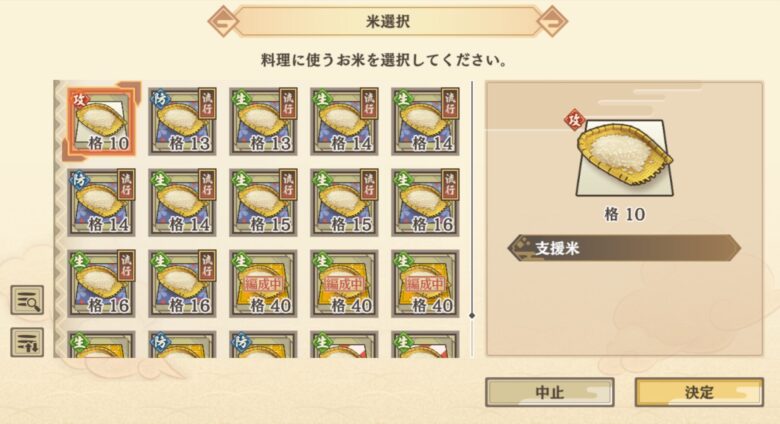Viewport: 780px width, 424px height.
Task: Click the left arrow by 米選択 title
Action: coord(222,21)
